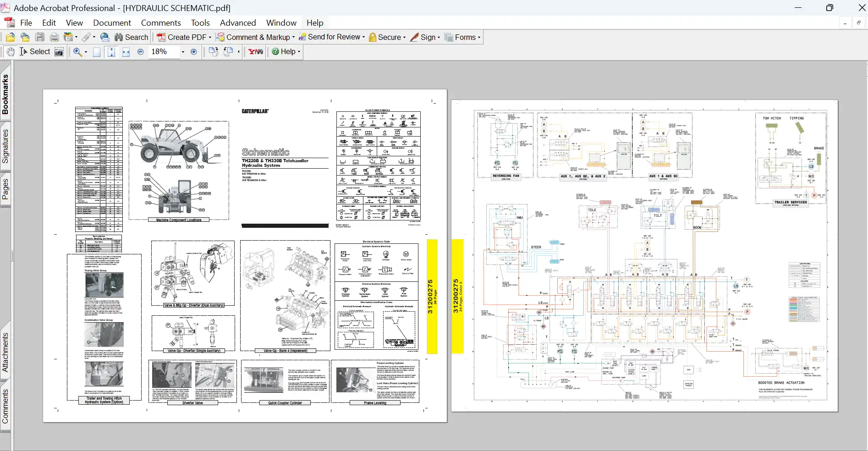Open the Help menu in menu bar

pos(315,23)
